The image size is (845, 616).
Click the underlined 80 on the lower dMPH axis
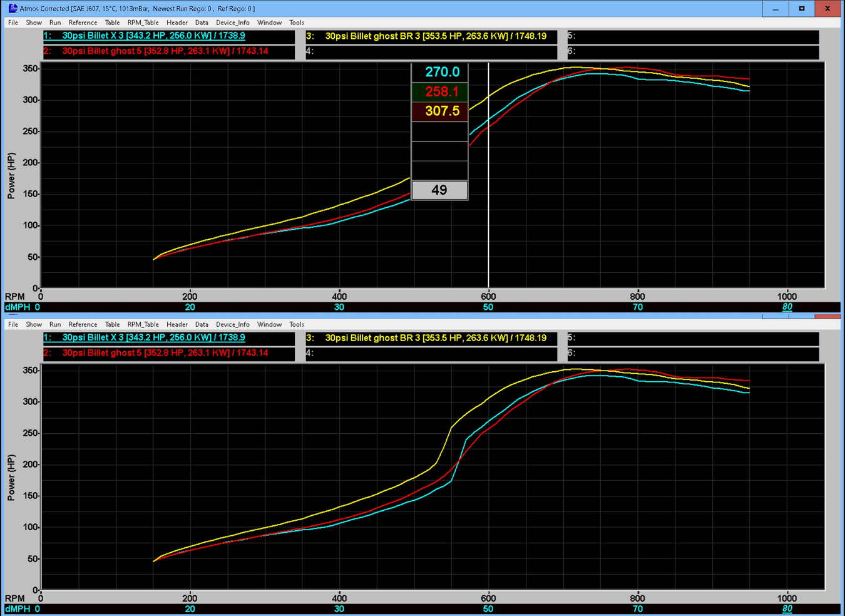point(787,608)
